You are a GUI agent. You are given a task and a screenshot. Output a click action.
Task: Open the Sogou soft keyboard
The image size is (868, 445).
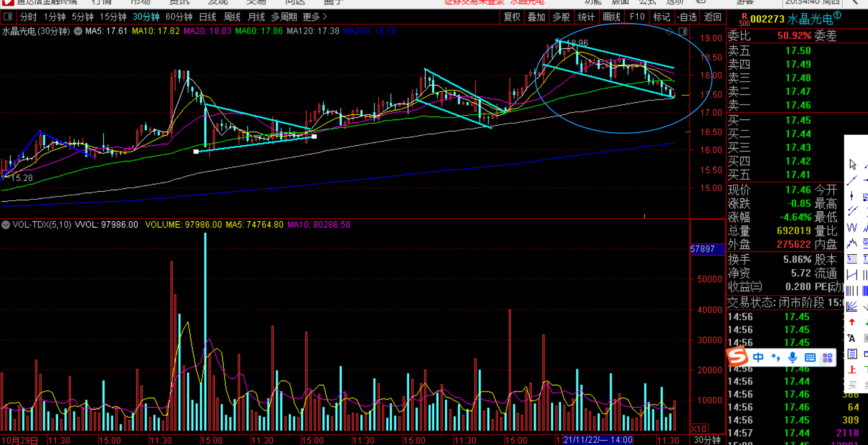point(810,358)
